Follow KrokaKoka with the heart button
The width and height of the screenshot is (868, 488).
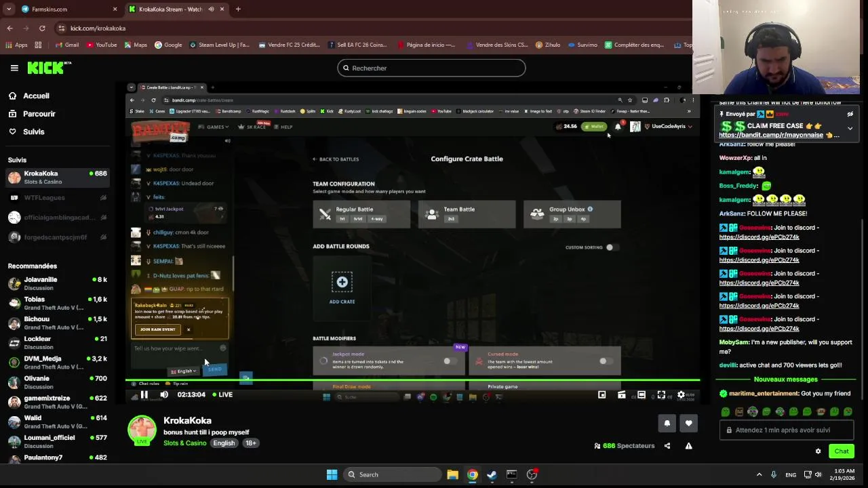pyautogui.click(x=689, y=423)
